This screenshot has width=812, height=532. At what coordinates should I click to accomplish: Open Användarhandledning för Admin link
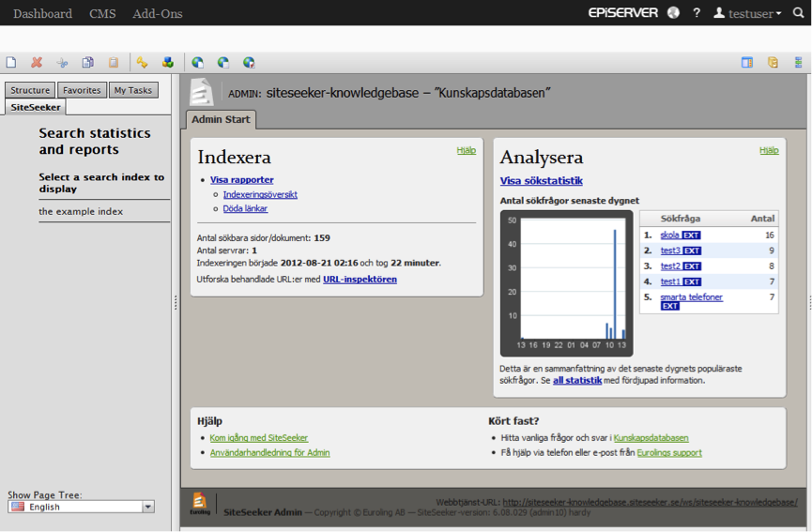pyautogui.click(x=269, y=453)
